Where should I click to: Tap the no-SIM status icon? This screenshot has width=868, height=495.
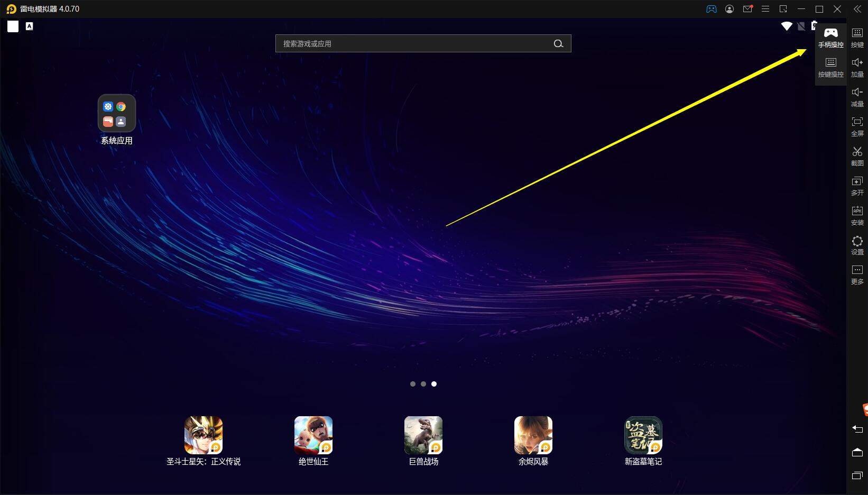click(801, 26)
